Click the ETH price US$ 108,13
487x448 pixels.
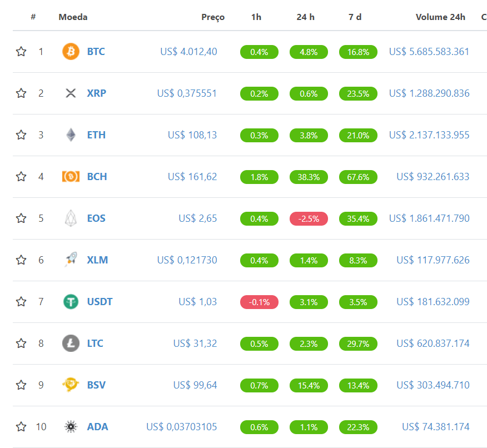point(192,135)
